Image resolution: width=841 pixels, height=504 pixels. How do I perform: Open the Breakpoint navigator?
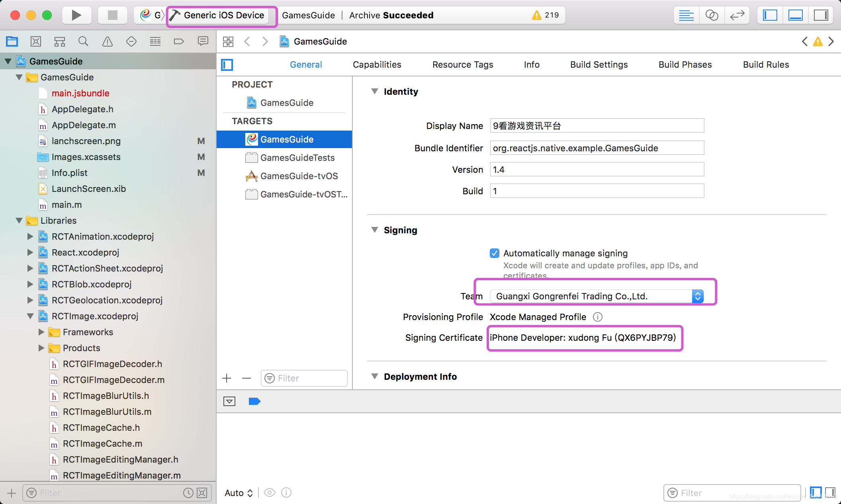click(179, 41)
